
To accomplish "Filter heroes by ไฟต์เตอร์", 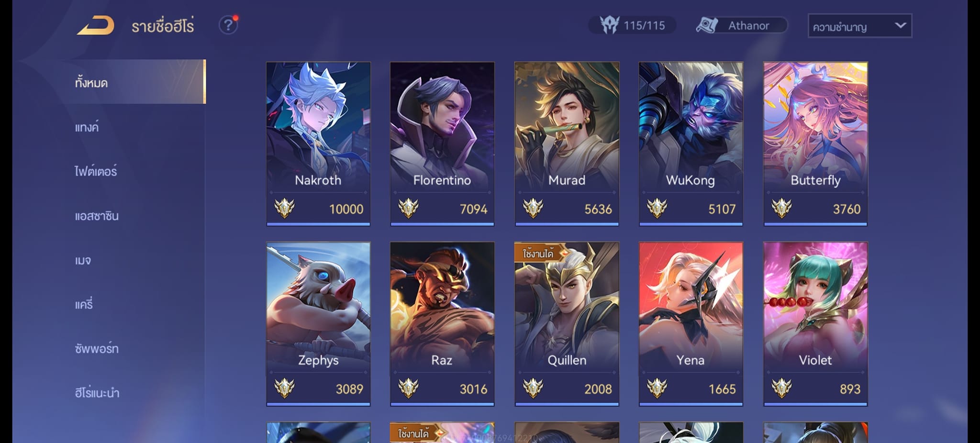I will pos(96,171).
